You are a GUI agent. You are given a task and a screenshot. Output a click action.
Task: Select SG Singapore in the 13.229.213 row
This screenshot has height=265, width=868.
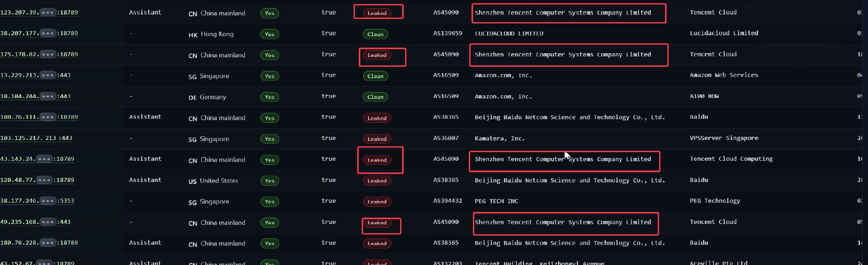(208, 76)
